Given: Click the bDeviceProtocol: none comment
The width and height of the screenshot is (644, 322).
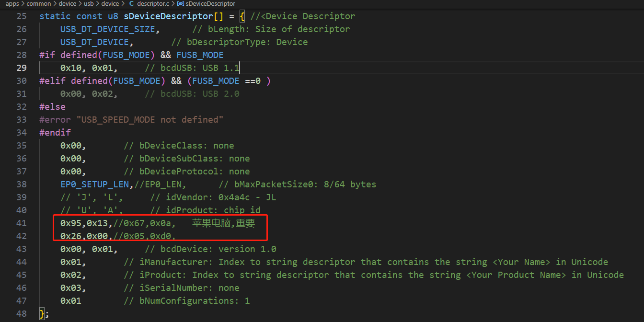Looking at the screenshot, I should [187, 172].
